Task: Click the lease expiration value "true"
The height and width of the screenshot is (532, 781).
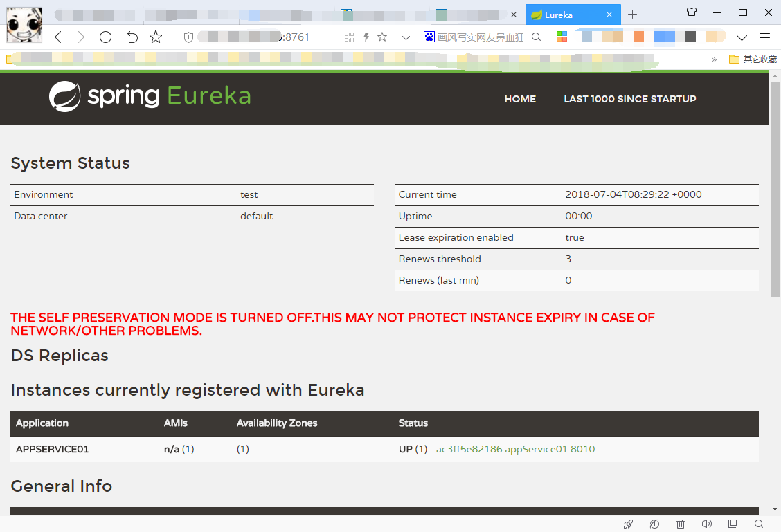Action: tap(575, 237)
